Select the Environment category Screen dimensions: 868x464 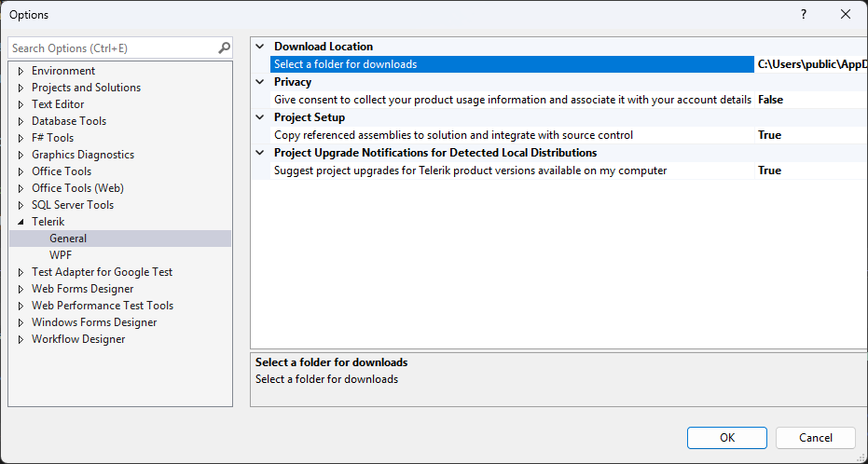click(x=63, y=71)
